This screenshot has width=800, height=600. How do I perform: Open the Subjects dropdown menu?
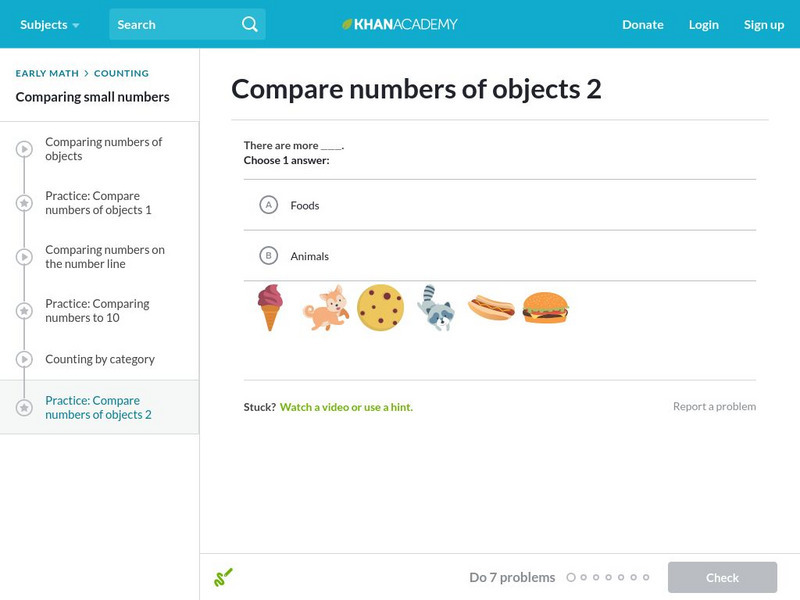click(x=50, y=24)
